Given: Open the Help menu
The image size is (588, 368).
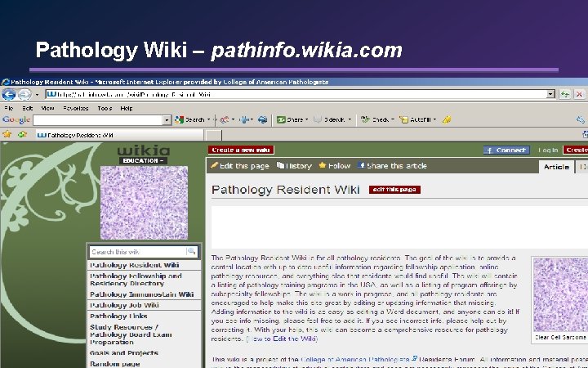Looking at the screenshot, I should tap(127, 108).
